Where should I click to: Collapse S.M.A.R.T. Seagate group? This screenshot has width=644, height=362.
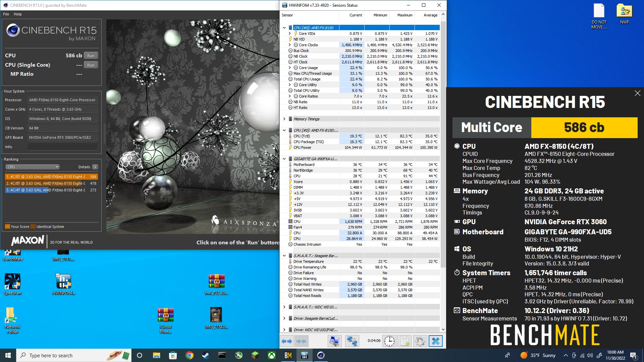click(x=284, y=256)
